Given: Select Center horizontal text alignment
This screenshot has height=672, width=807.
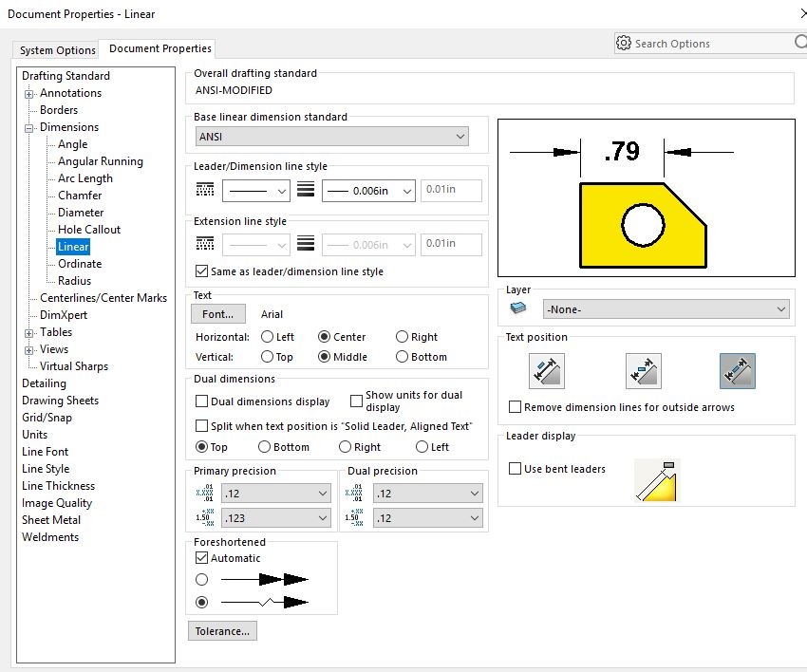Looking at the screenshot, I should 325,337.
